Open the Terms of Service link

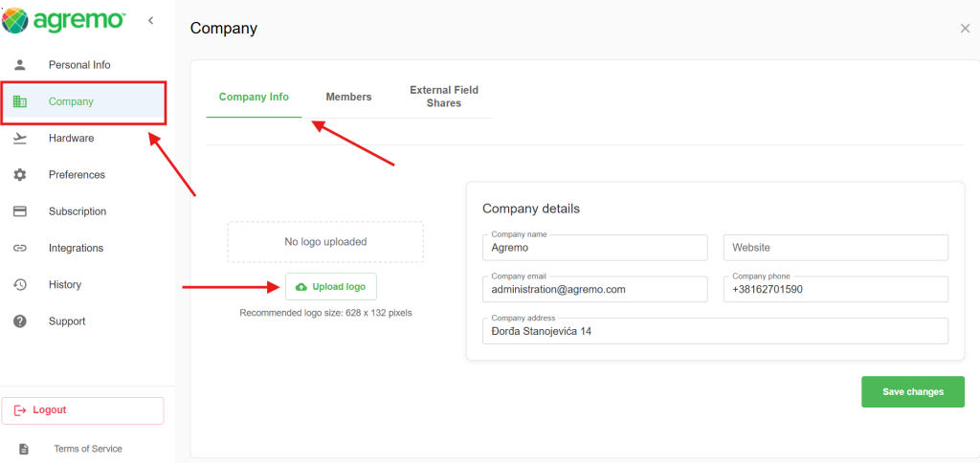coord(87,449)
